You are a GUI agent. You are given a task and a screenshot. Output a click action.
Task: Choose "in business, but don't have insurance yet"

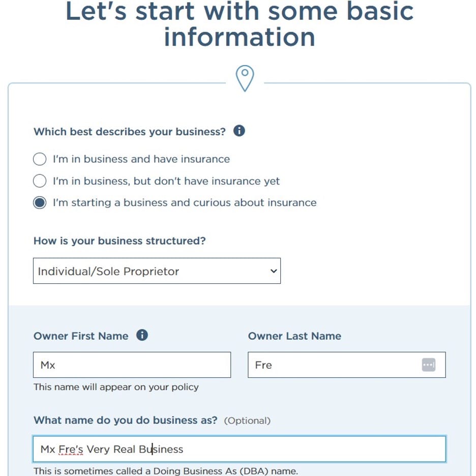click(x=40, y=181)
